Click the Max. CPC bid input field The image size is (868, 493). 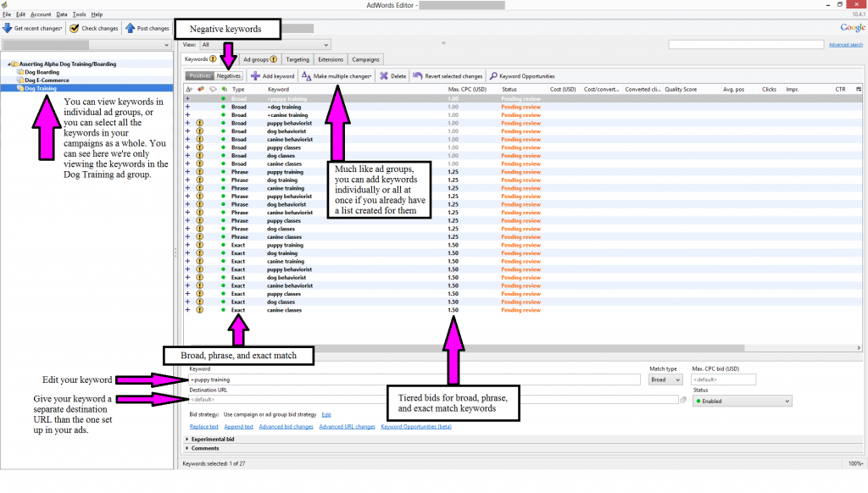tap(724, 379)
